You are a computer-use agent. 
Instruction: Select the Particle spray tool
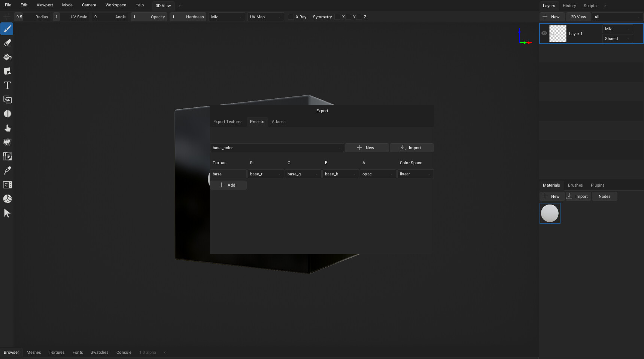pyautogui.click(x=7, y=142)
